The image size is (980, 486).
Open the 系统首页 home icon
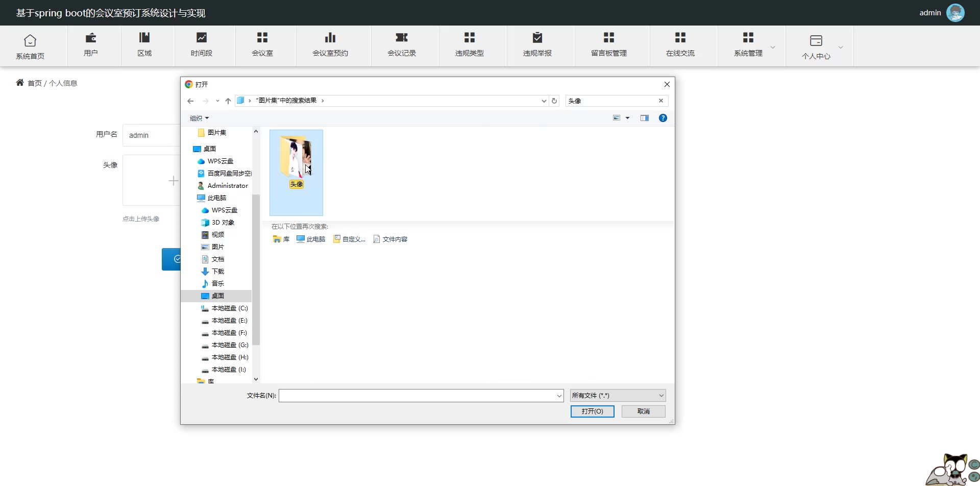tap(30, 40)
